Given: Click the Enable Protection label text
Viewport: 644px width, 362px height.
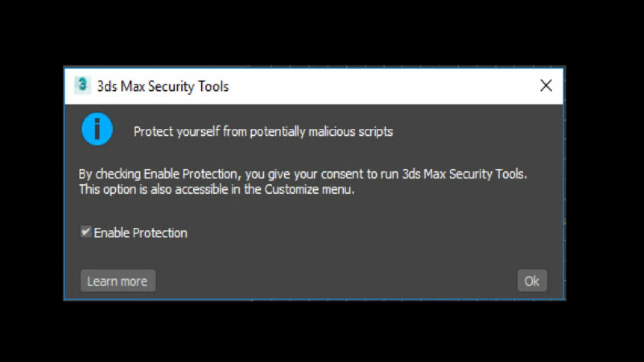Looking at the screenshot, I should [x=140, y=233].
